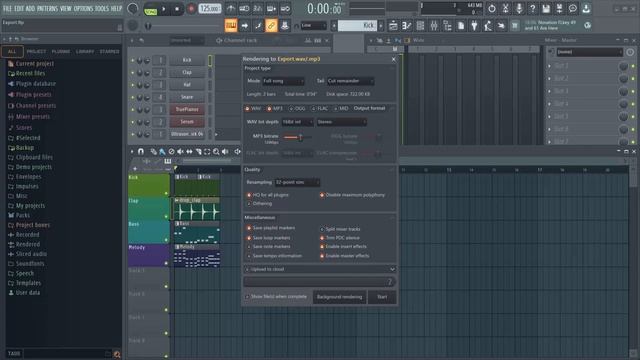This screenshot has width=640, height=360.
Task: Select the mute tool in playlist toolbar
Action: pos(180,151)
